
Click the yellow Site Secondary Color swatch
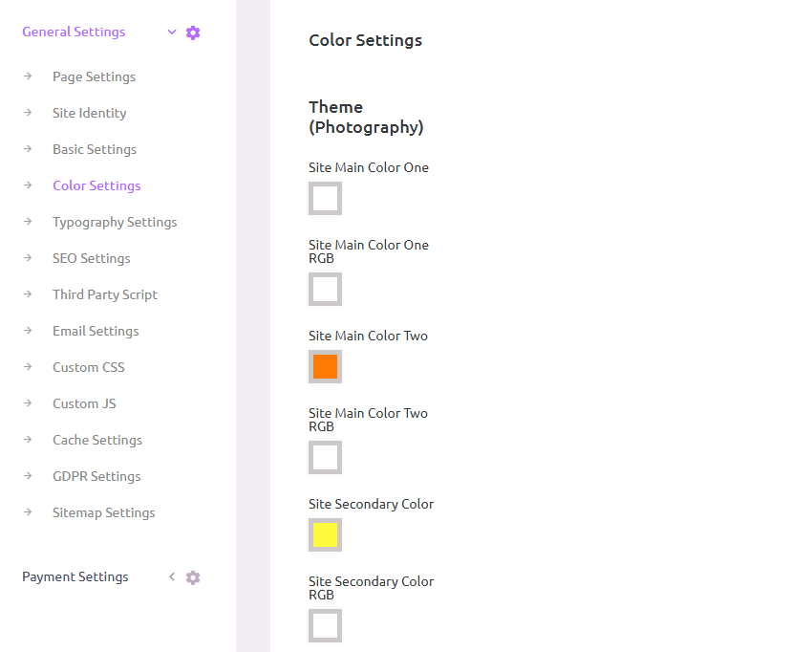[x=325, y=535]
